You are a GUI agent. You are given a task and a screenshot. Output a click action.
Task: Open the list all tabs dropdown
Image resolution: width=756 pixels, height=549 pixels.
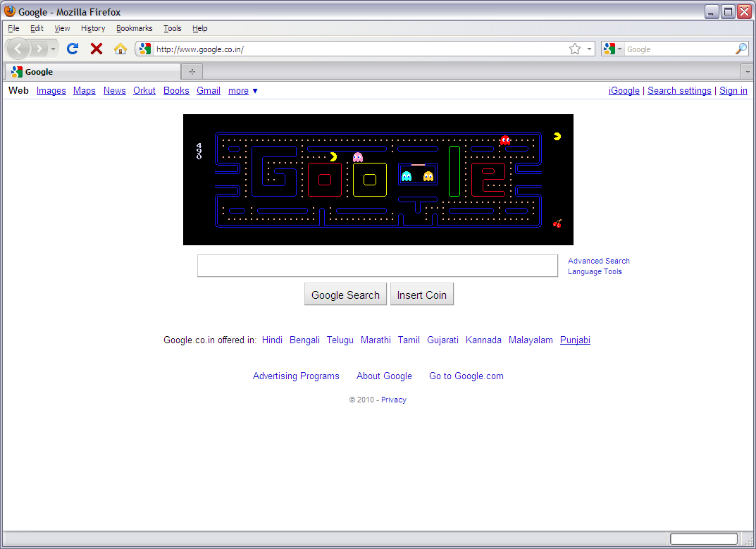click(x=748, y=72)
